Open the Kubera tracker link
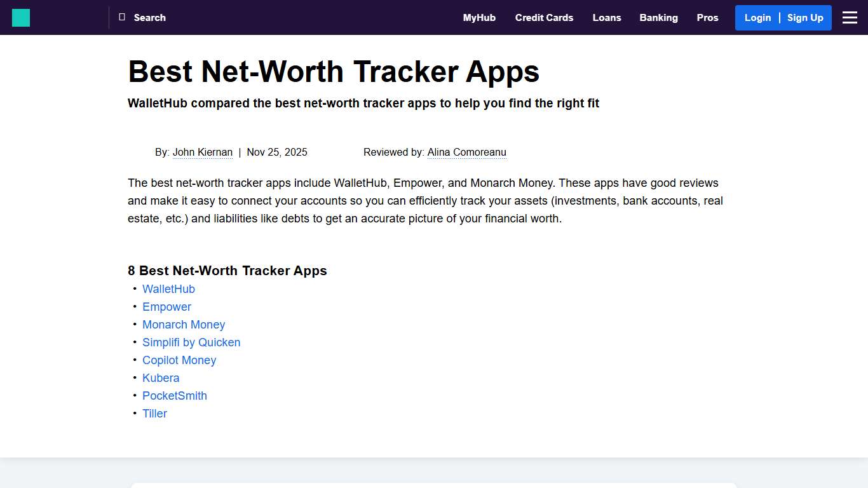Screen dimensions: 868x488 coord(161,377)
